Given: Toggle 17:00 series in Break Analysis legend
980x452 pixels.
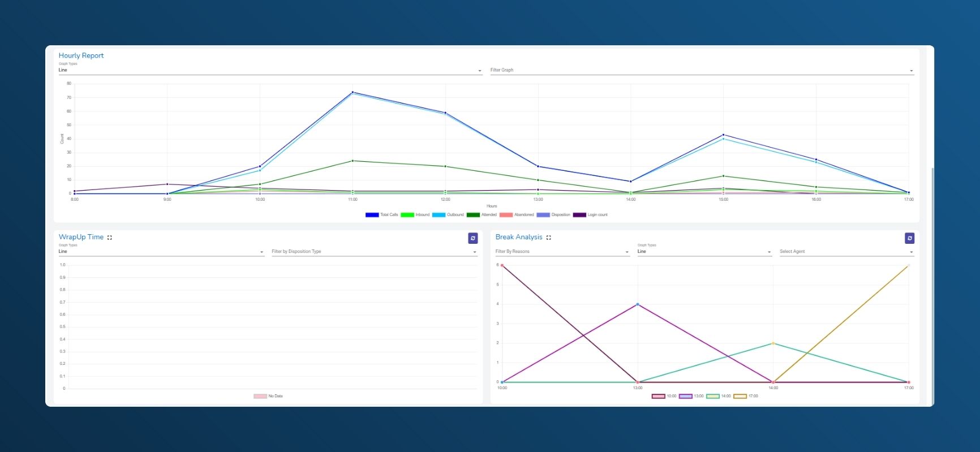Looking at the screenshot, I should point(746,396).
